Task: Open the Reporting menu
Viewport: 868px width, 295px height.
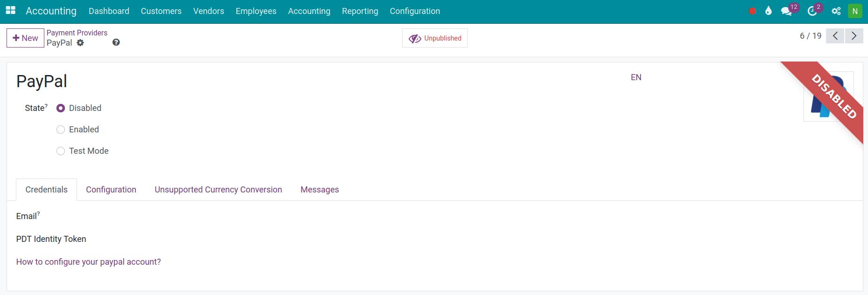Action: coord(360,11)
